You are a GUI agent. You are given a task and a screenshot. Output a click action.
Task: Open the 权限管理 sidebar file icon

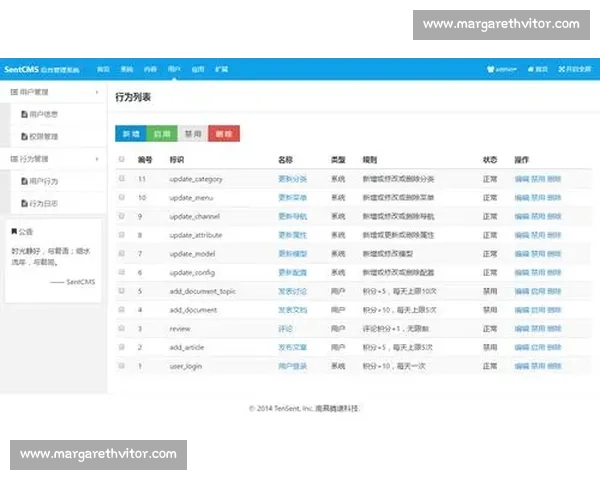pyautogui.click(x=24, y=136)
